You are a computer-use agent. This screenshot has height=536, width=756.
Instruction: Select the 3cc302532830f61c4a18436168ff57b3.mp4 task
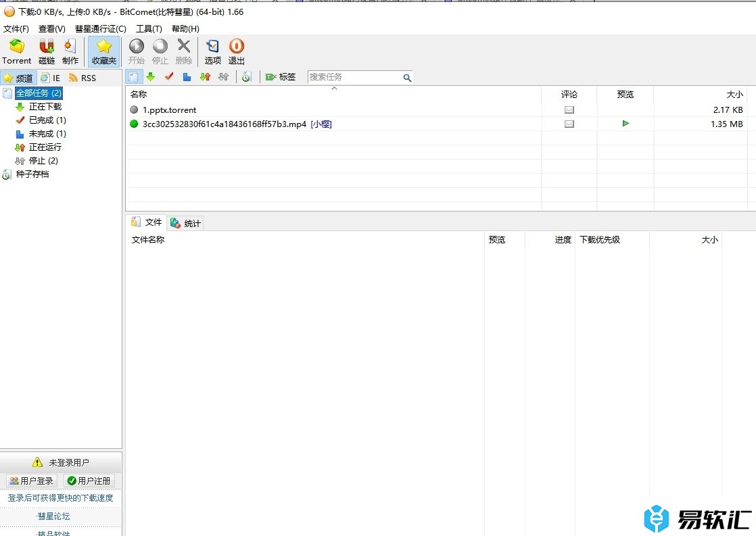225,124
